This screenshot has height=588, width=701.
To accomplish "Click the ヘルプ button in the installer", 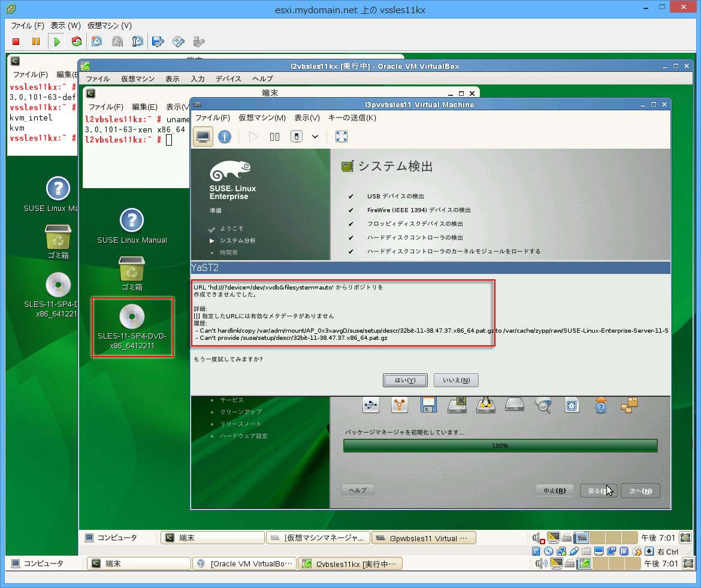I will (357, 490).
